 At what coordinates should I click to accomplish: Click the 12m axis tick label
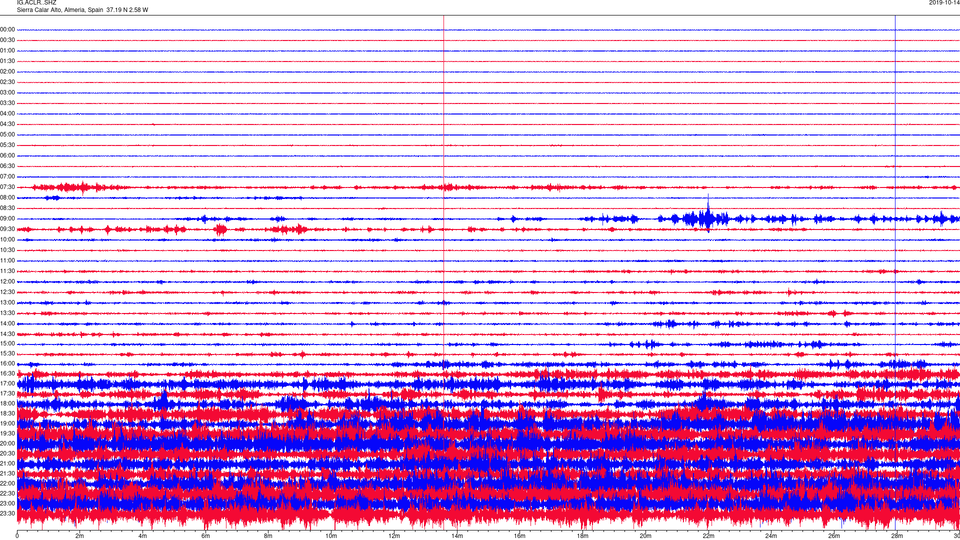point(394,536)
